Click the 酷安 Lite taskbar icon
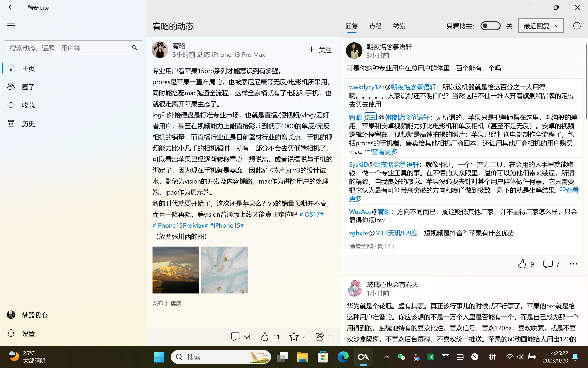Viewport: 588px width, 368px height. tap(363, 357)
